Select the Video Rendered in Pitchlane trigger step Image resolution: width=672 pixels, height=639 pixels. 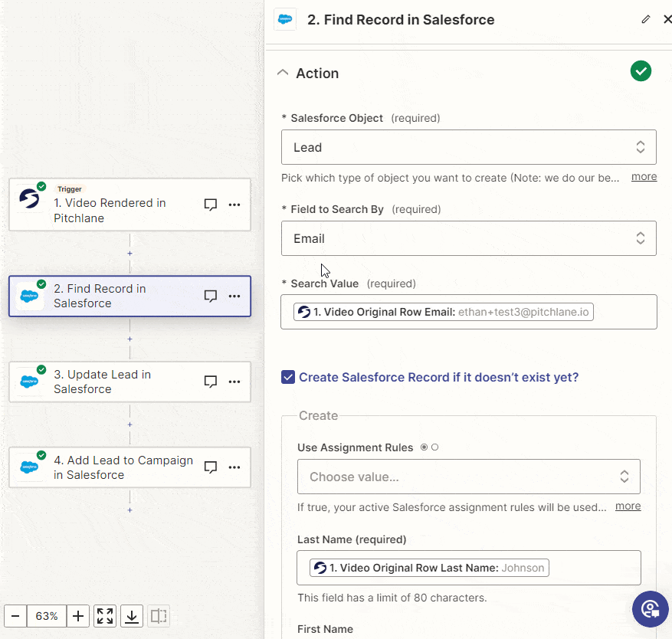click(x=129, y=205)
